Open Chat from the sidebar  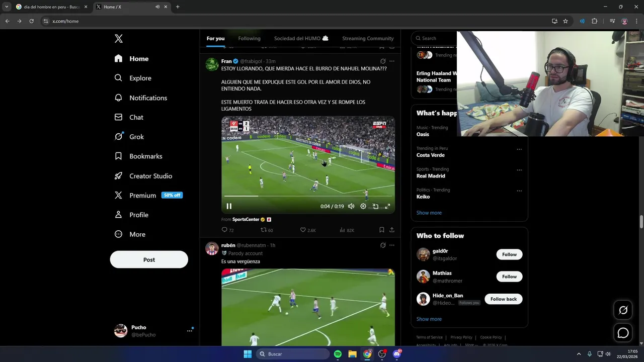point(129,117)
